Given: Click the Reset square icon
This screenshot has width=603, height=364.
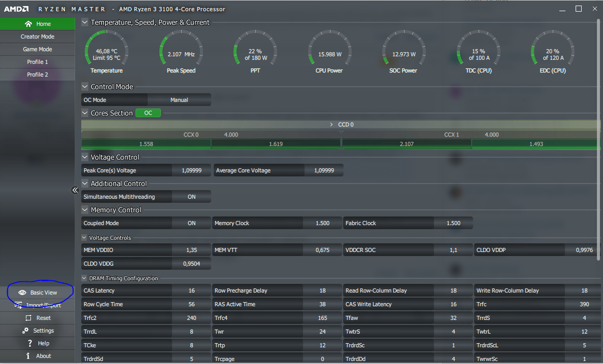Looking at the screenshot, I should (x=28, y=318).
